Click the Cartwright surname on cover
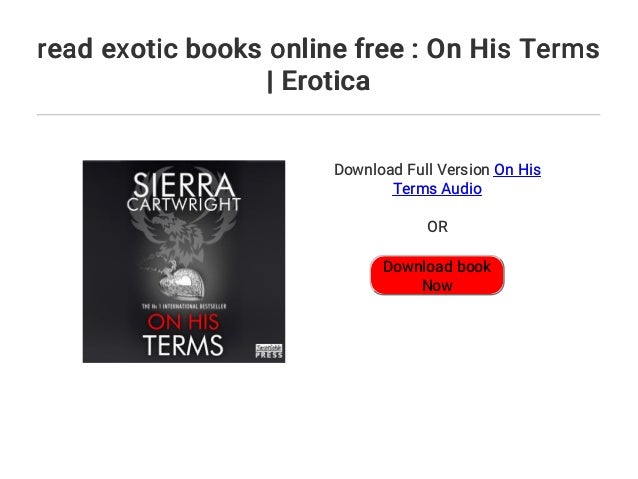Viewport: 638px width, 479px height. pyautogui.click(x=184, y=204)
